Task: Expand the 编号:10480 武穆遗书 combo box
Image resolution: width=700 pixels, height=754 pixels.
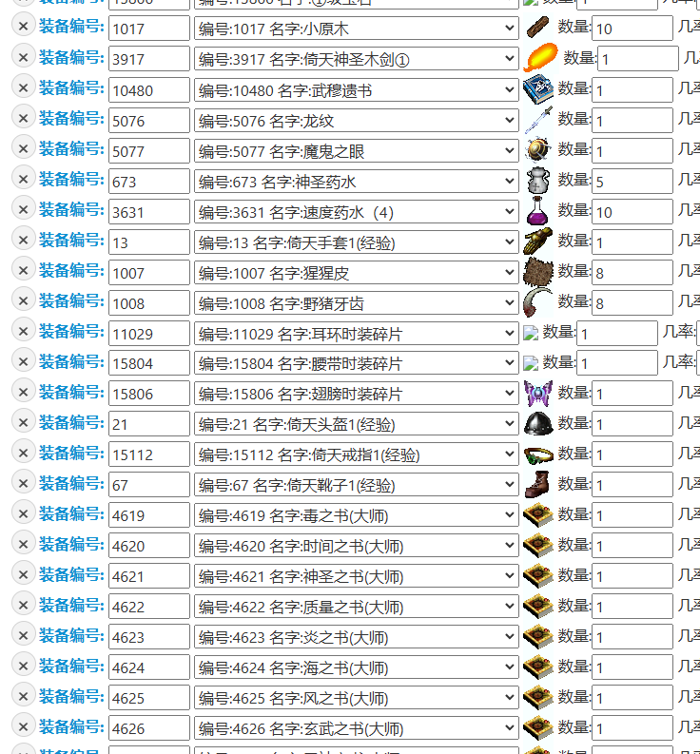Action: (x=357, y=89)
